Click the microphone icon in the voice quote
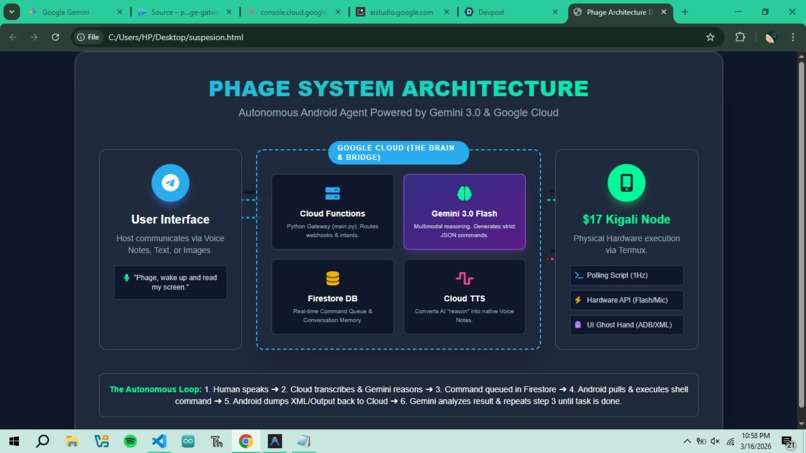The height and width of the screenshot is (453, 806). click(126, 278)
